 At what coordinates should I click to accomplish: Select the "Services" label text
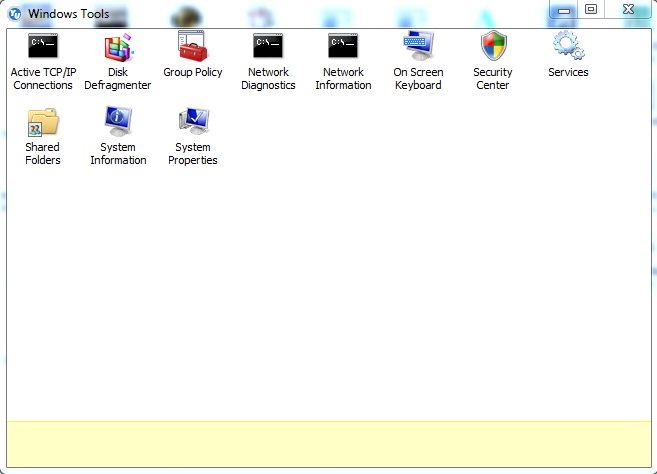(x=568, y=73)
